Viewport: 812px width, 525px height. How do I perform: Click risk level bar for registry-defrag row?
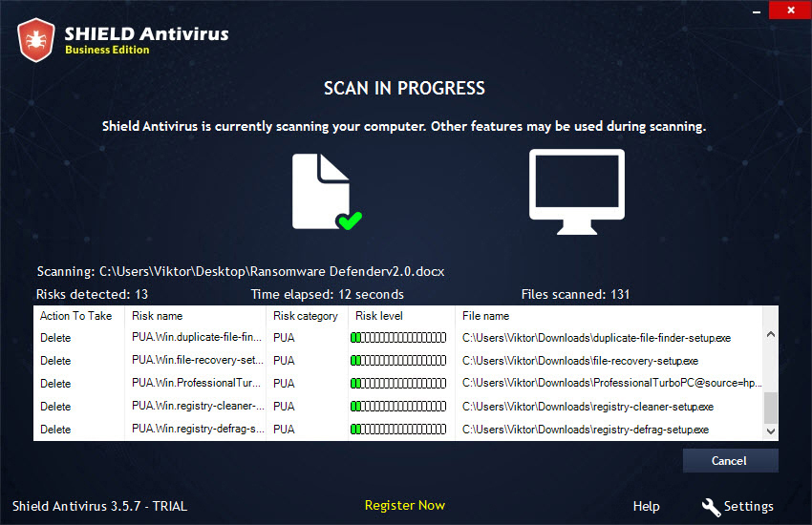coord(398,429)
